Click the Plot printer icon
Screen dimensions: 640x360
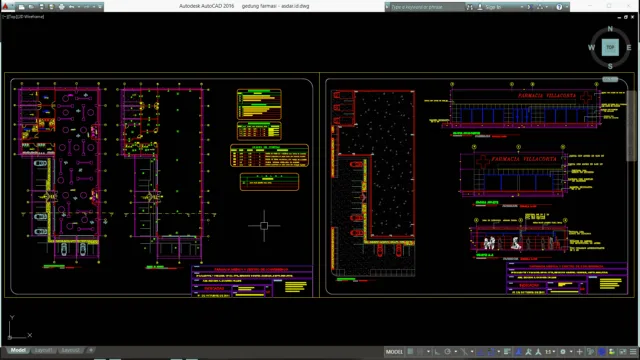pos(62,7)
